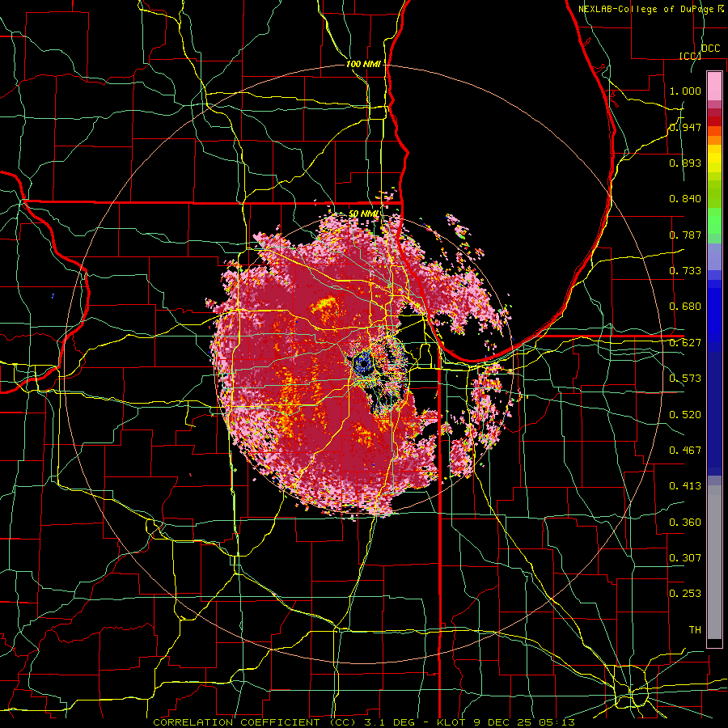Screen dimensions: 728x728
Task: Click the NEXLAB-College of DuPage label
Action: coord(651,9)
